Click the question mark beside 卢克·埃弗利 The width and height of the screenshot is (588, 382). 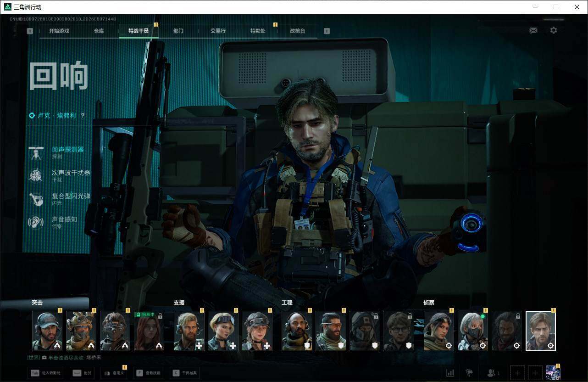83,116
